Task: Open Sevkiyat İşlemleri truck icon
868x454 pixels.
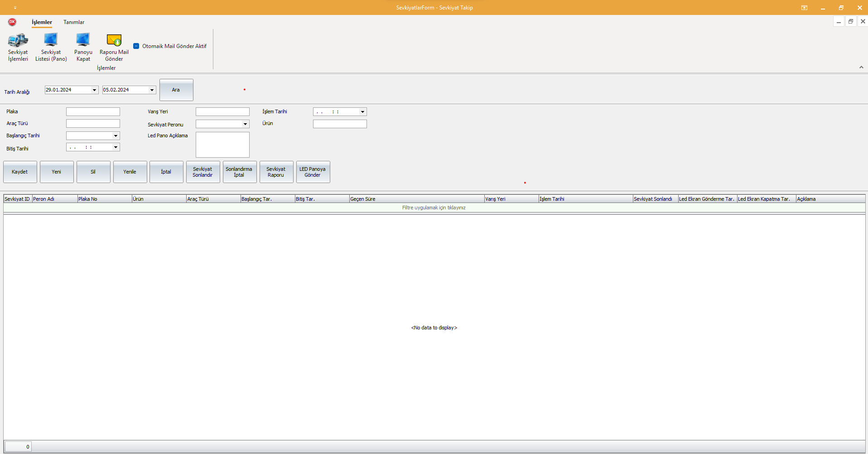Action: (x=18, y=40)
